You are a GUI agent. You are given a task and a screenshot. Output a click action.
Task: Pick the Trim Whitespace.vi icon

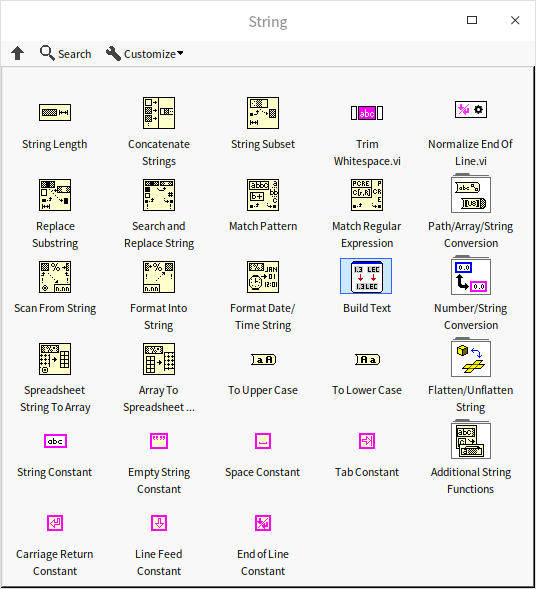[367, 113]
